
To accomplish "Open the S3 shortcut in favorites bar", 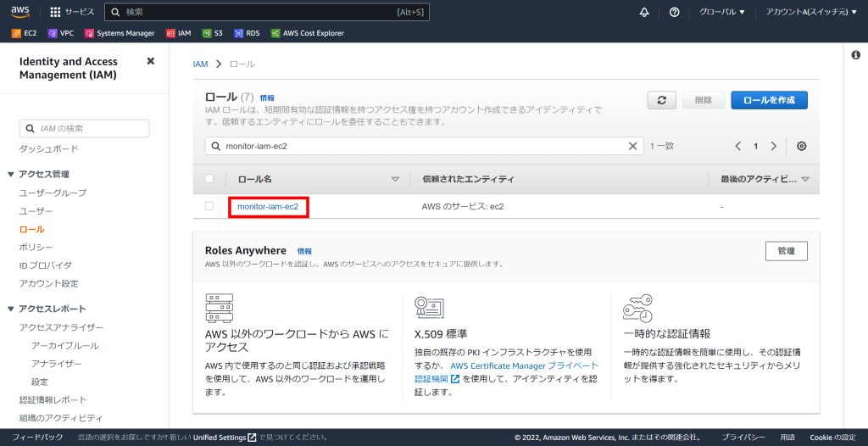I will click(213, 33).
